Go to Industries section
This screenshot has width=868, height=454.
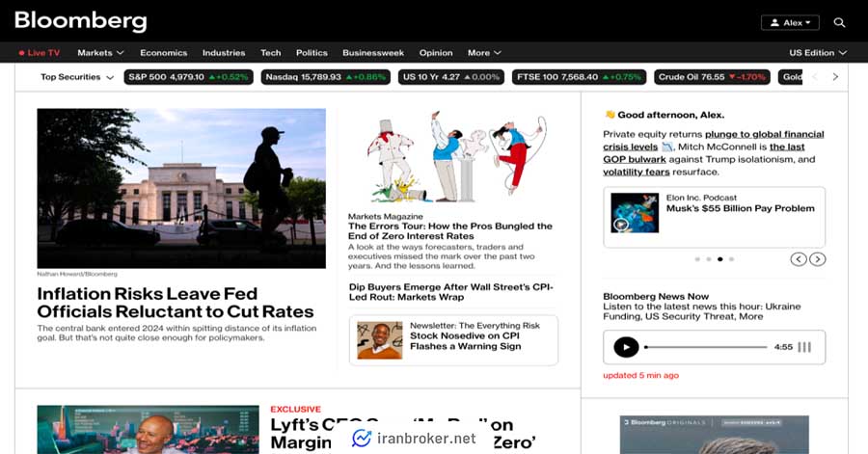tap(224, 53)
